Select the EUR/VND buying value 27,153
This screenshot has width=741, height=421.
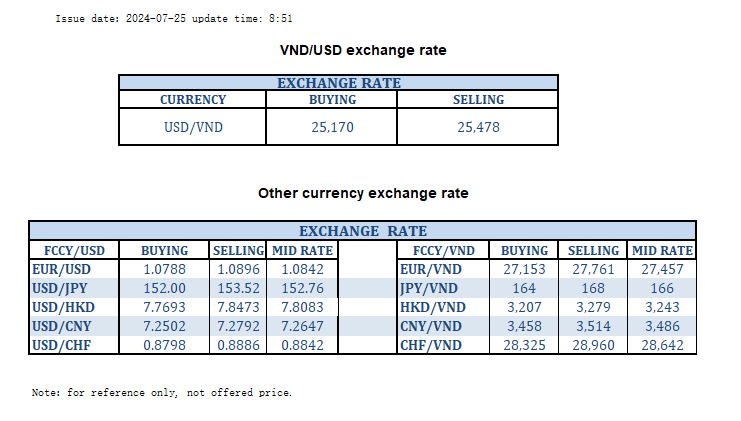tap(524, 269)
